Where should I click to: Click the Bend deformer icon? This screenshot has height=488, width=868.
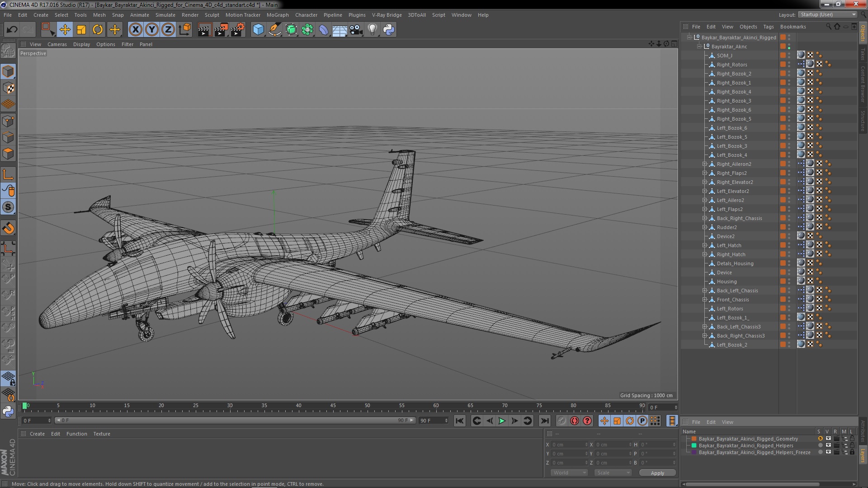pyautogui.click(x=324, y=30)
